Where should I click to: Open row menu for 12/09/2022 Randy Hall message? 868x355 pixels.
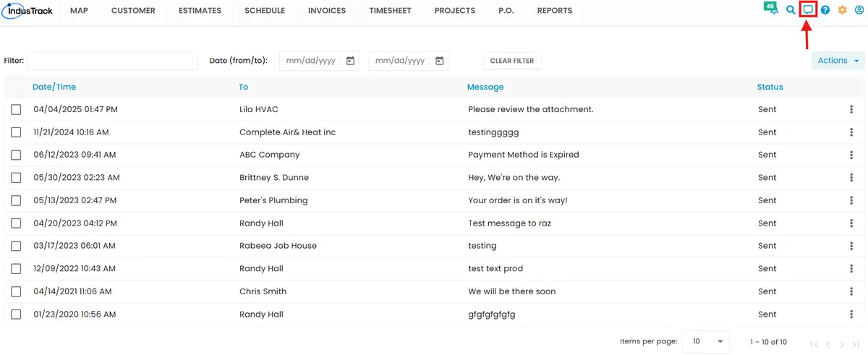tap(851, 269)
